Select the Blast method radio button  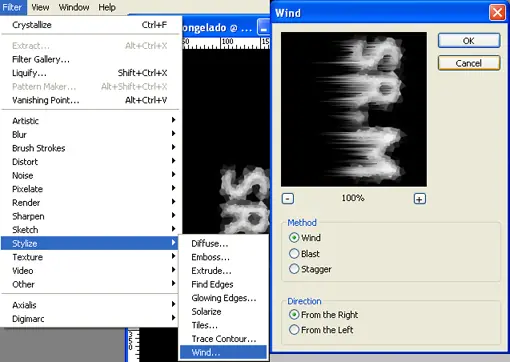coord(294,254)
